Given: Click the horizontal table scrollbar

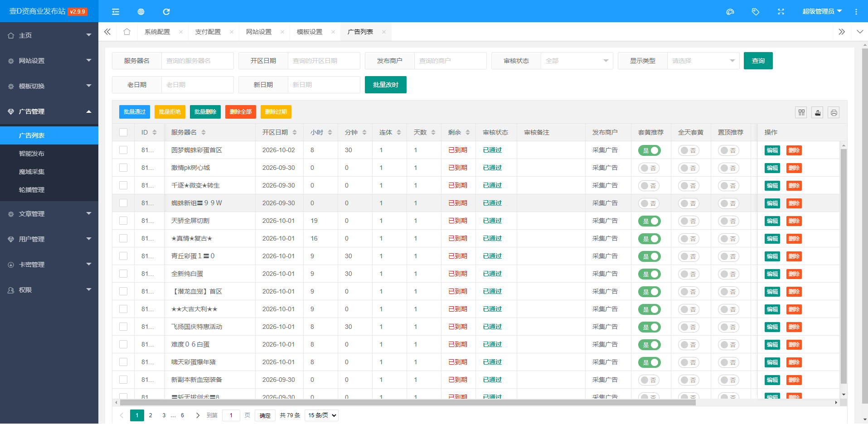Looking at the screenshot, I should pyautogui.click(x=408, y=402).
